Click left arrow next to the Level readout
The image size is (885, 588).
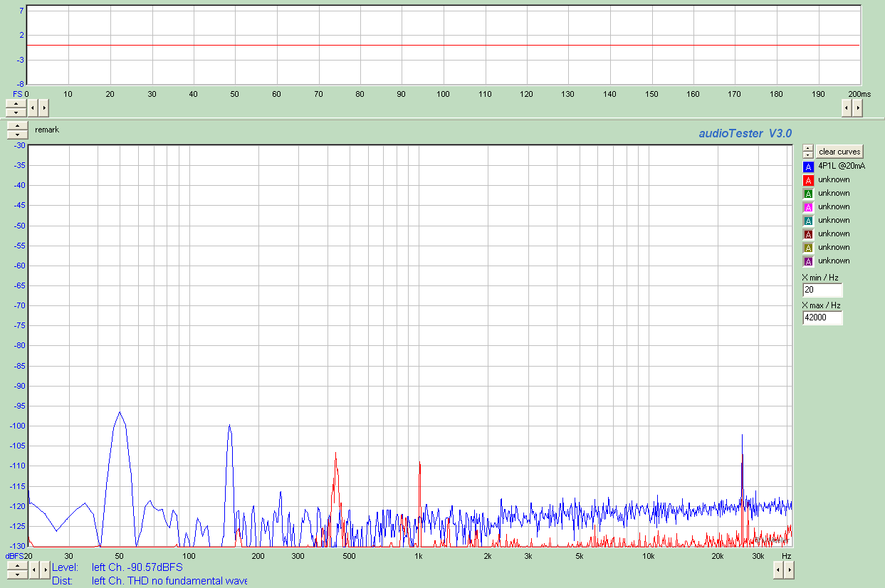click(x=33, y=569)
